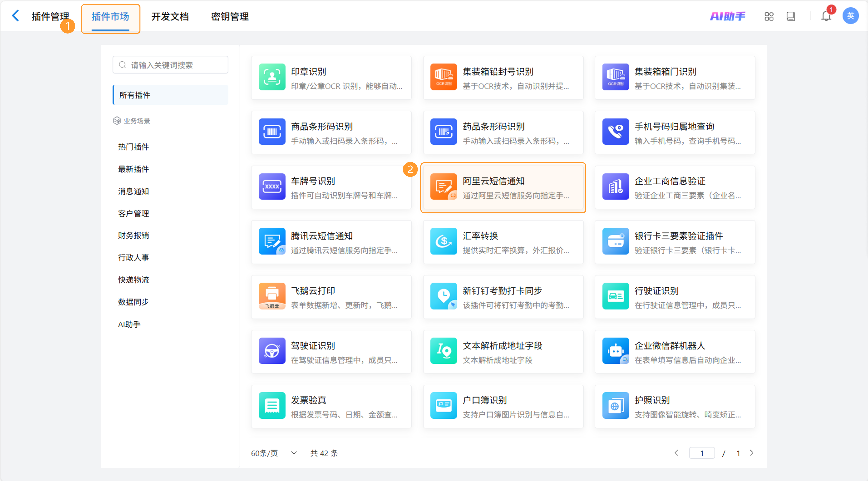Click the 汇率转换 currency conversion icon
Screen dimensions: 868x481
[443, 242]
